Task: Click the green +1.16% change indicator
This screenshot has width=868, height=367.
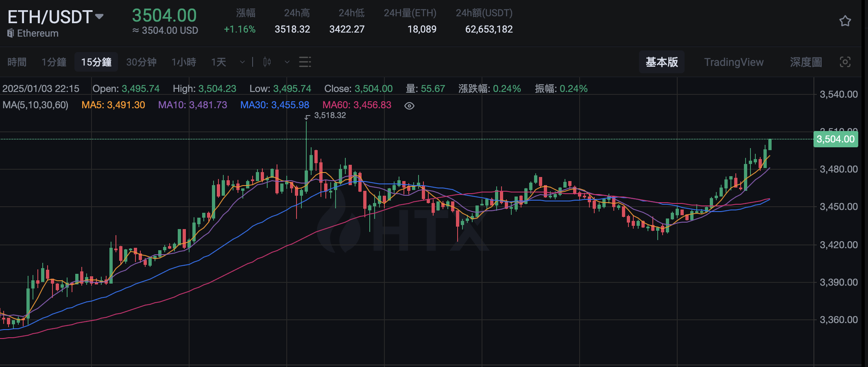Action: coord(240,29)
